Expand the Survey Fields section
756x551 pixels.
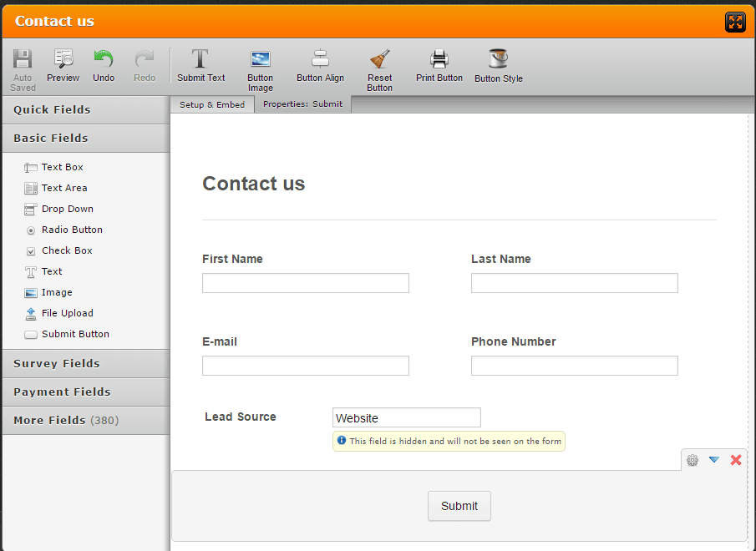coord(58,363)
